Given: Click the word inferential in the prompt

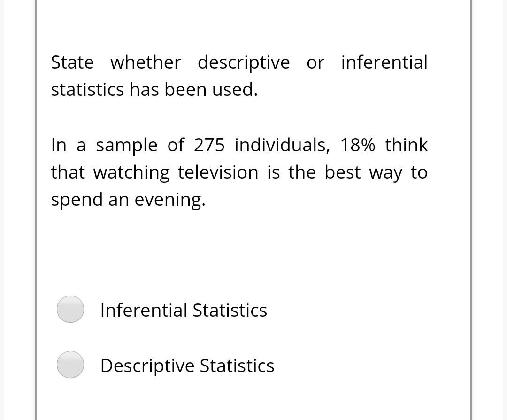Looking at the screenshot, I should [x=384, y=62].
